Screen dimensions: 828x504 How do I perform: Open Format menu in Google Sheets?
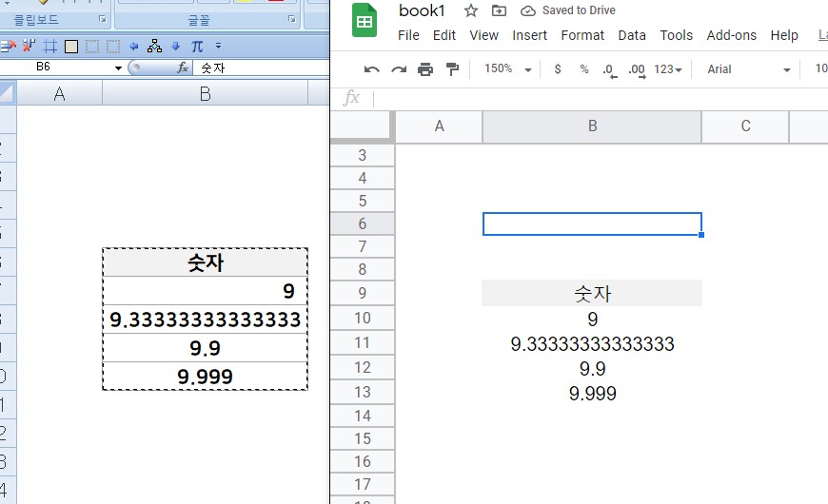click(x=582, y=35)
